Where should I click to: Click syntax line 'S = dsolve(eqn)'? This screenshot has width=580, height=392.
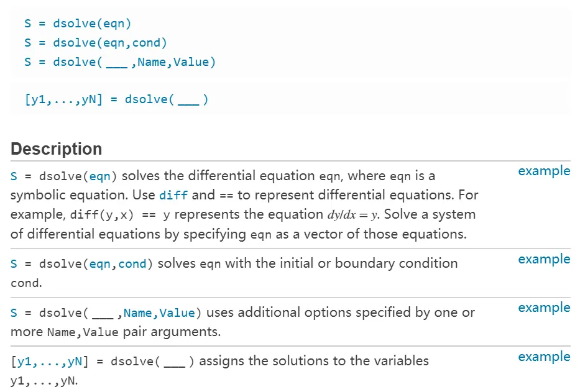point(78,24)
